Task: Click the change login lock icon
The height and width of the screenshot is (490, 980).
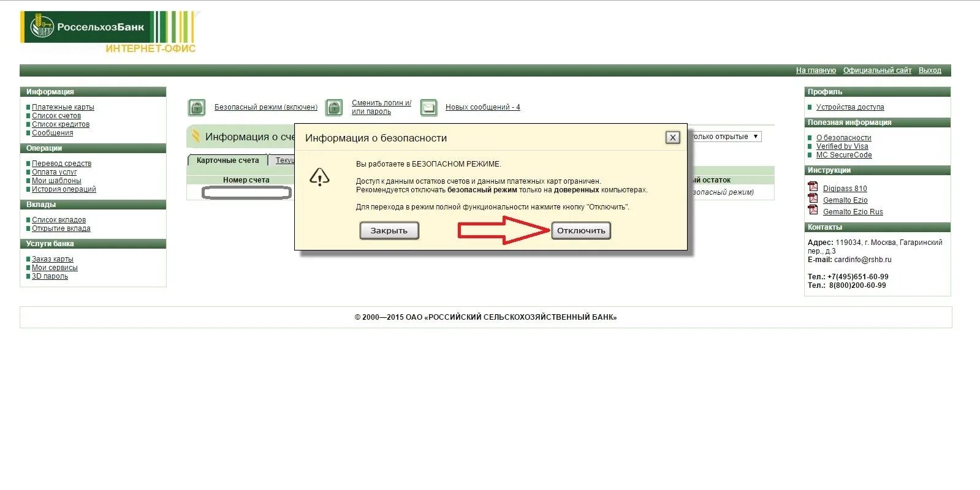Action: (334, 108)
